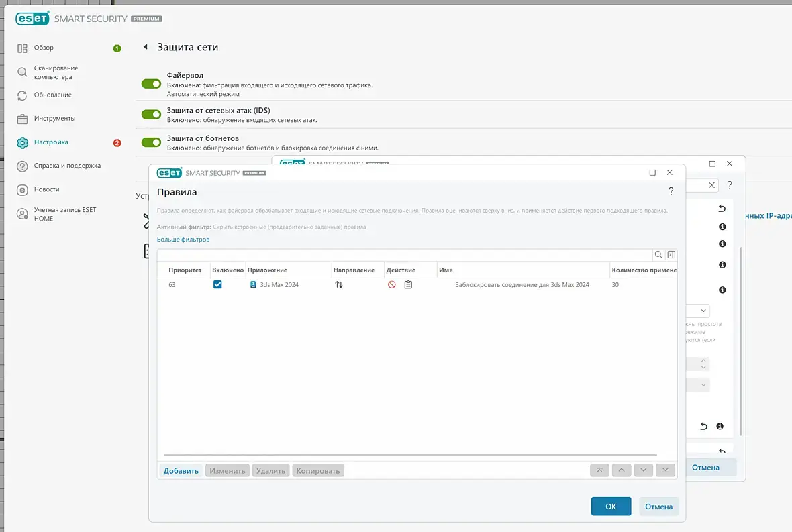This screenshot has height=532, width=792.
Task: Uncheck Включено checkbox for 3ds Max 2024
Action: (x=217, y=284)
